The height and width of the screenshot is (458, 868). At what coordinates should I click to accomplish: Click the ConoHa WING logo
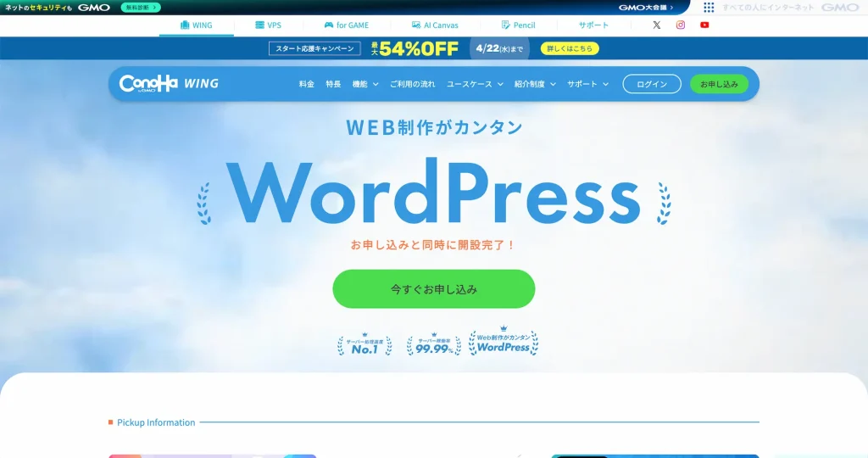pyautogui.click(x=169, y=83)
